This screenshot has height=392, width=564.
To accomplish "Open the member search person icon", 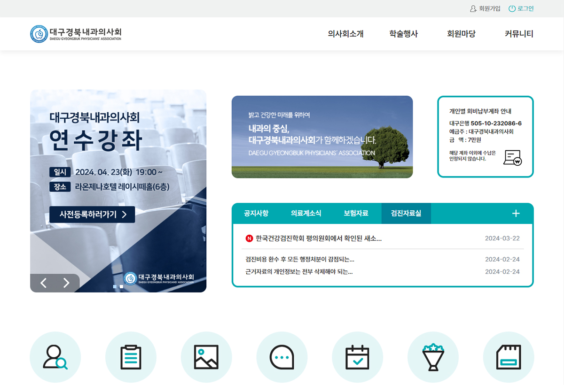I will pos(55,357).
